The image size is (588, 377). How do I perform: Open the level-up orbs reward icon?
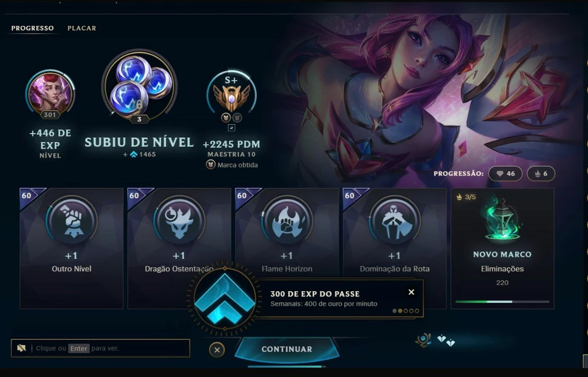point(139,85)
